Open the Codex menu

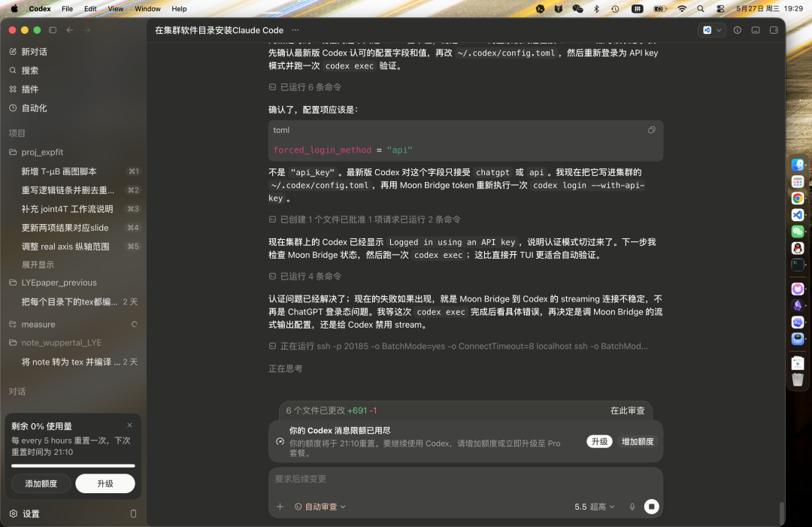40,9
